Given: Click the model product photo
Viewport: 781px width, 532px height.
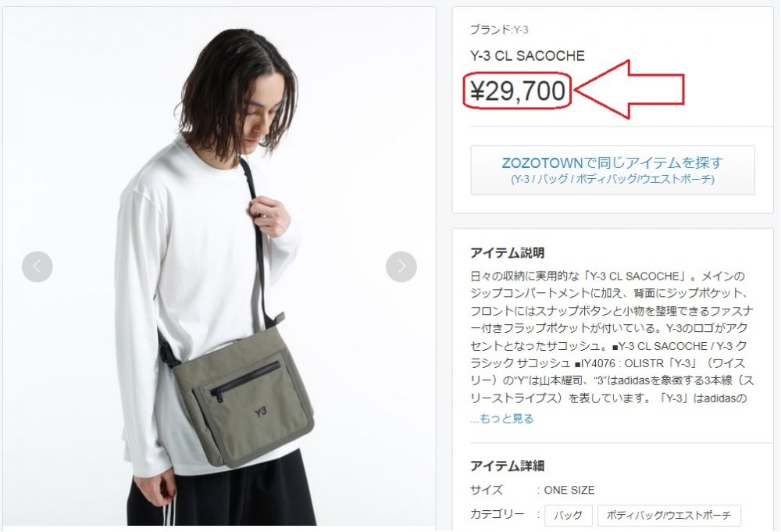Looking at the screenshot, I should coord(219,266).
